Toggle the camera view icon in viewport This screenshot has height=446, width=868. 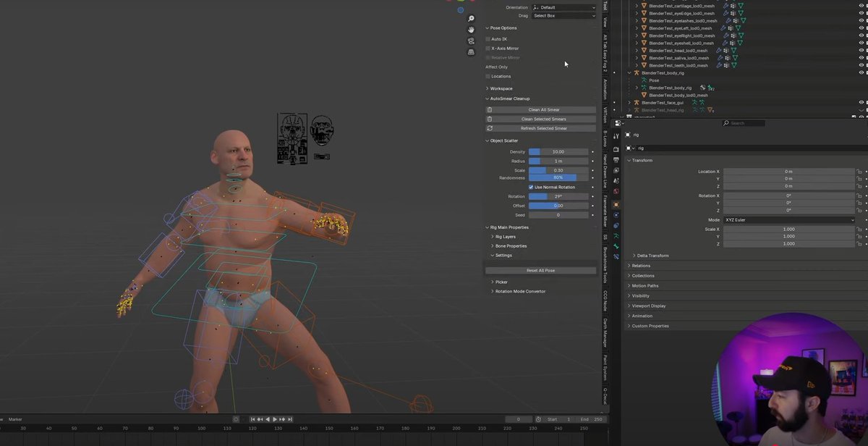tap(471, 41)
